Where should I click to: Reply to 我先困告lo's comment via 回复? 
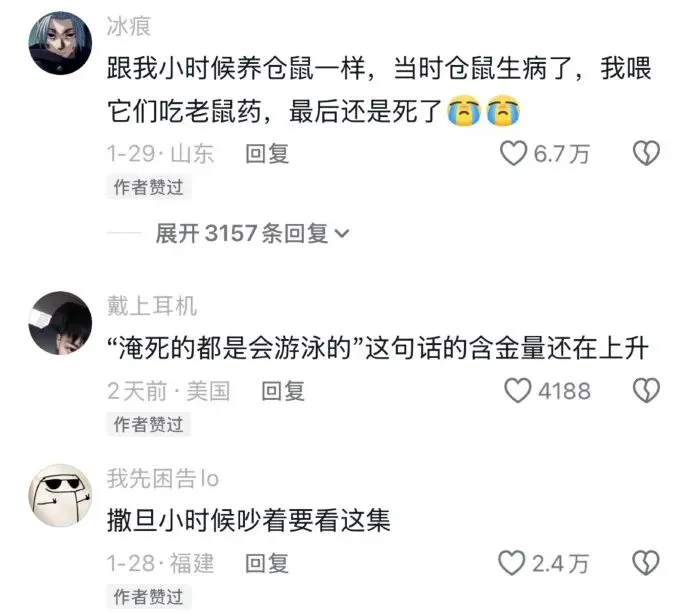tap(267, 563)
